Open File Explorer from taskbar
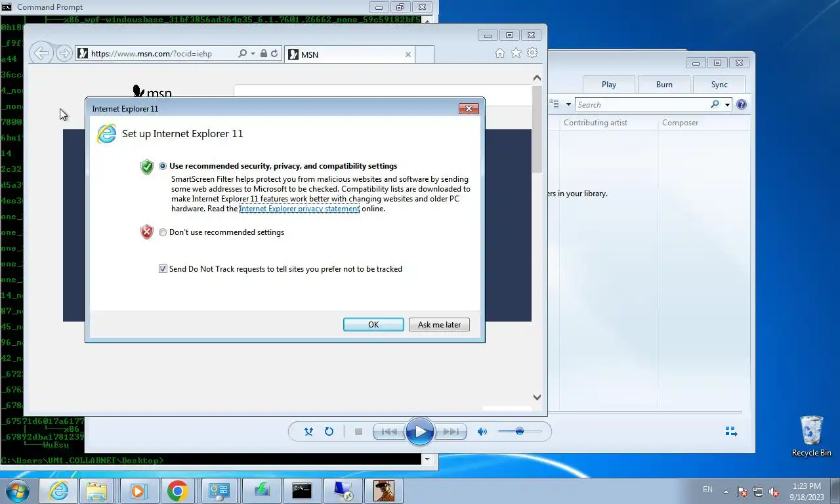The image size is (840, 504). (x=96, y=491)
